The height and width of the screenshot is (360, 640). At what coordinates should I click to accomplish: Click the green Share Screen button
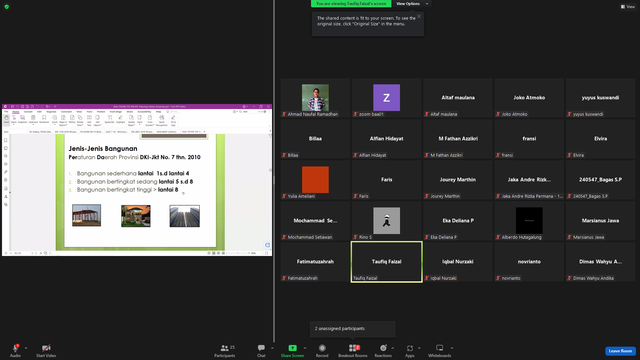[292, 350]
